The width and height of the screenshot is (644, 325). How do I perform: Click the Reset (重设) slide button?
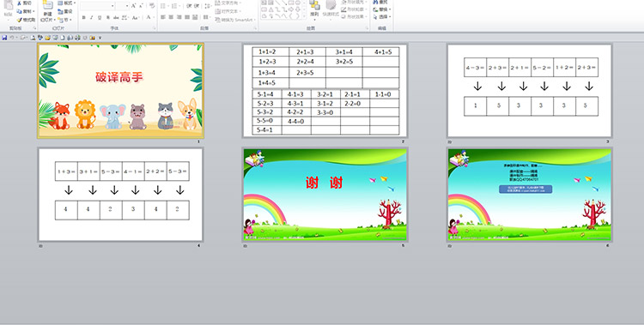66,11
